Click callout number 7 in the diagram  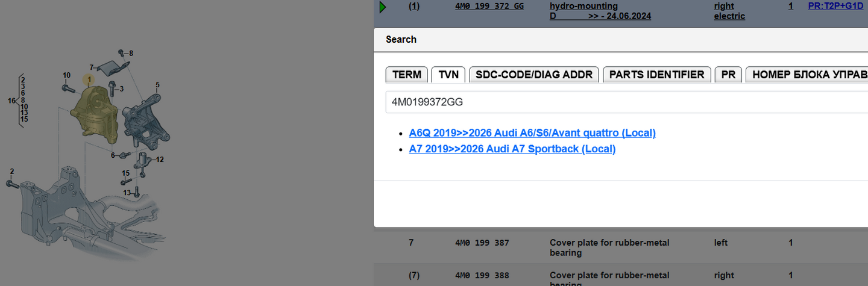coord(92,67)
